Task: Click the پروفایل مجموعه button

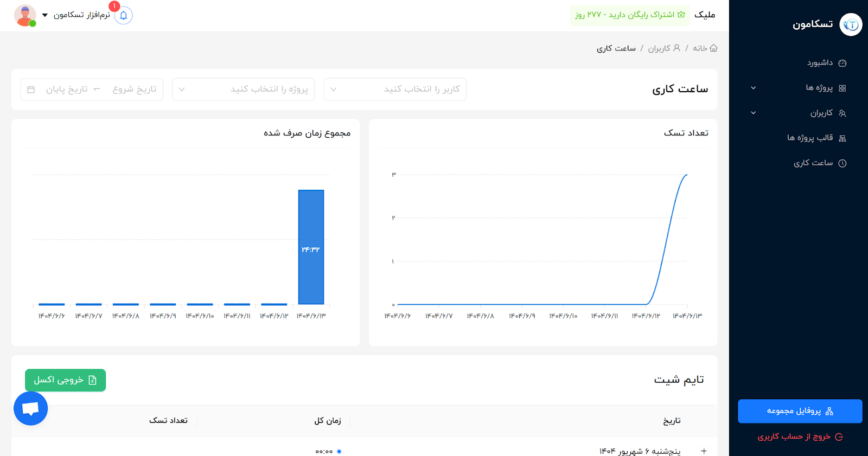Action: pyautogui.click(x=800, y=411)
